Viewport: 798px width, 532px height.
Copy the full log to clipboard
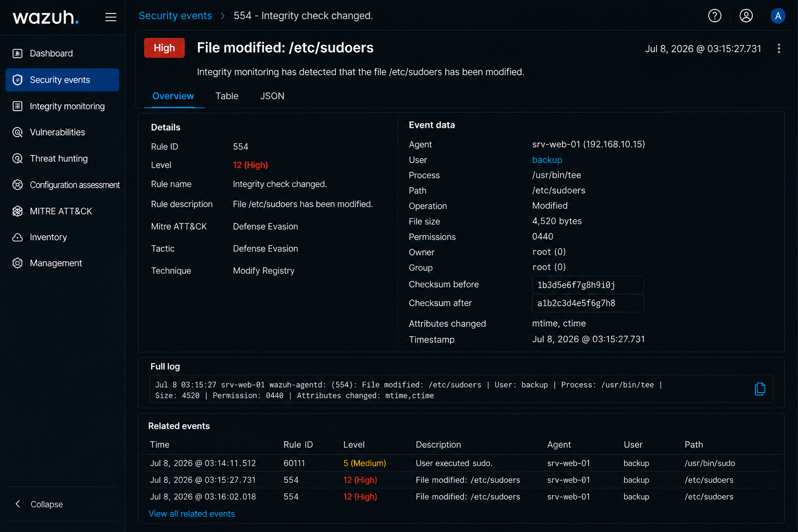(x=760, y=389)
